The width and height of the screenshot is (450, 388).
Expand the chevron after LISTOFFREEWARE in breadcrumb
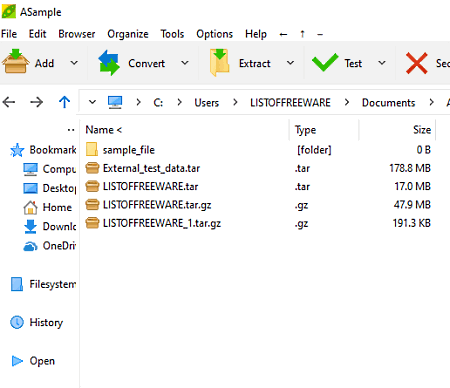(x=347, y=102)
